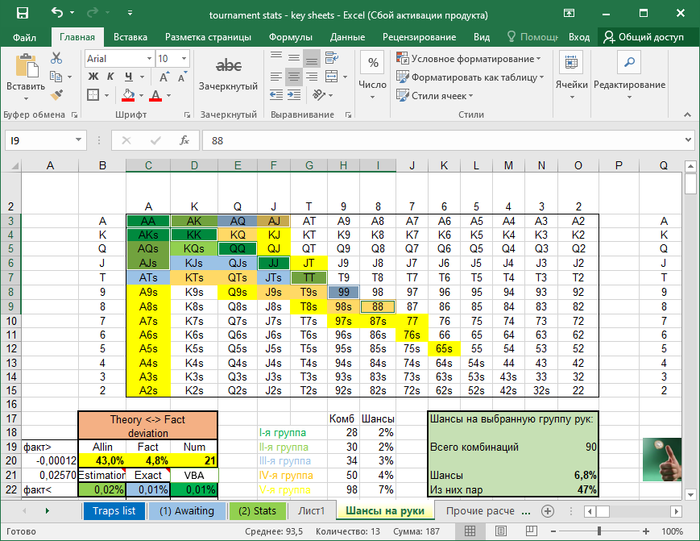700x541 pixels.
Task: Toggle Italic (К) formatting
Action: 110,77
